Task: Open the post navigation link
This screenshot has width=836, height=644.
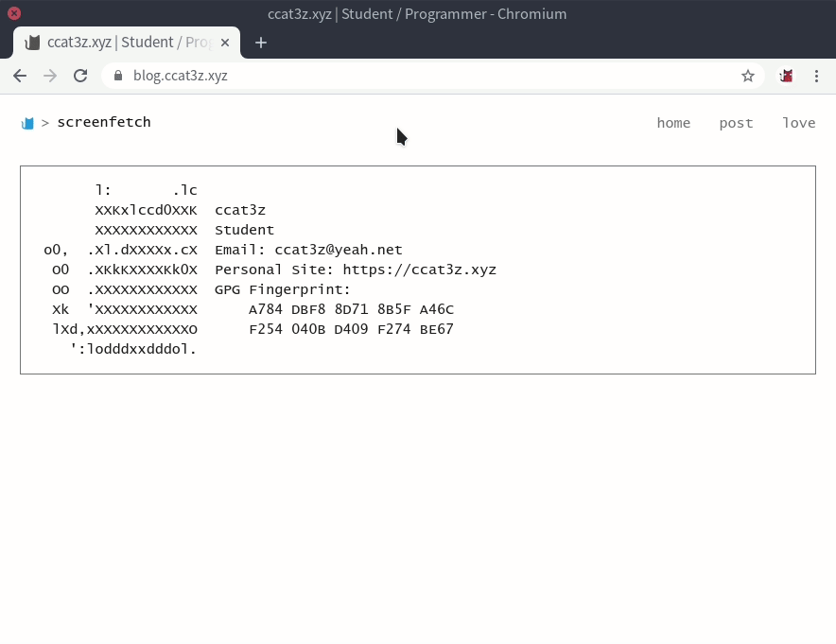Action: click(736, 123)
